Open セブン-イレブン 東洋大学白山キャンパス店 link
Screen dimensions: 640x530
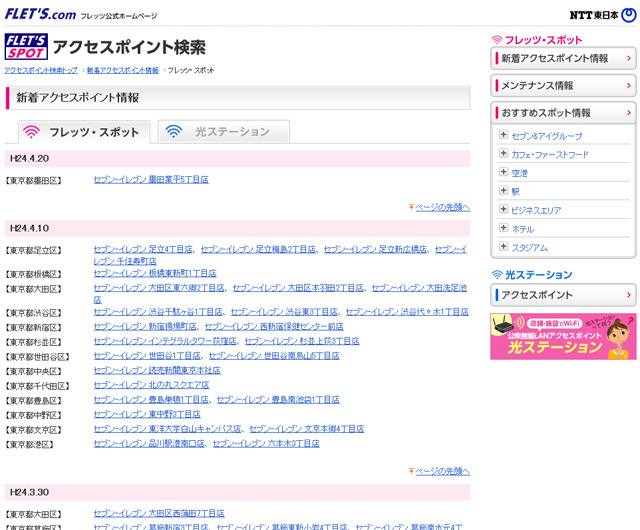click(x=167, y=429)
